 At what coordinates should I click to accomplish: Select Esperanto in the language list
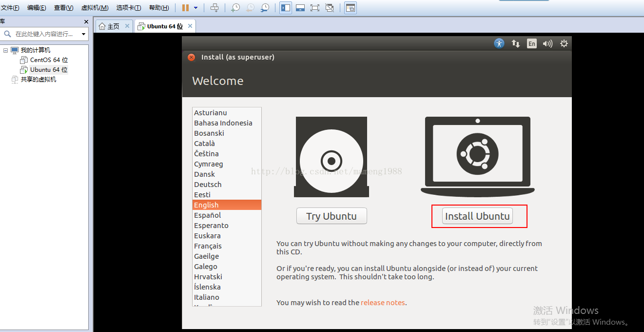pos(227,226)
